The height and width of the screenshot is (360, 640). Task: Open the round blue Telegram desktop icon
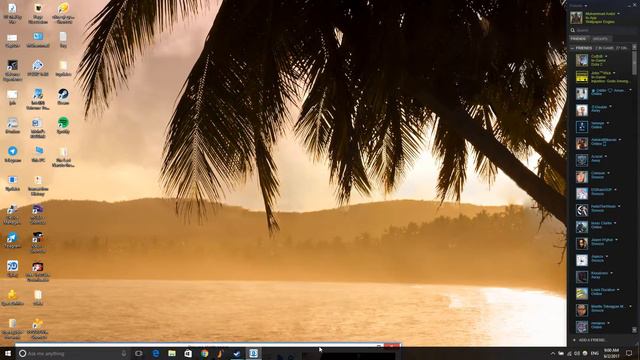13,154
